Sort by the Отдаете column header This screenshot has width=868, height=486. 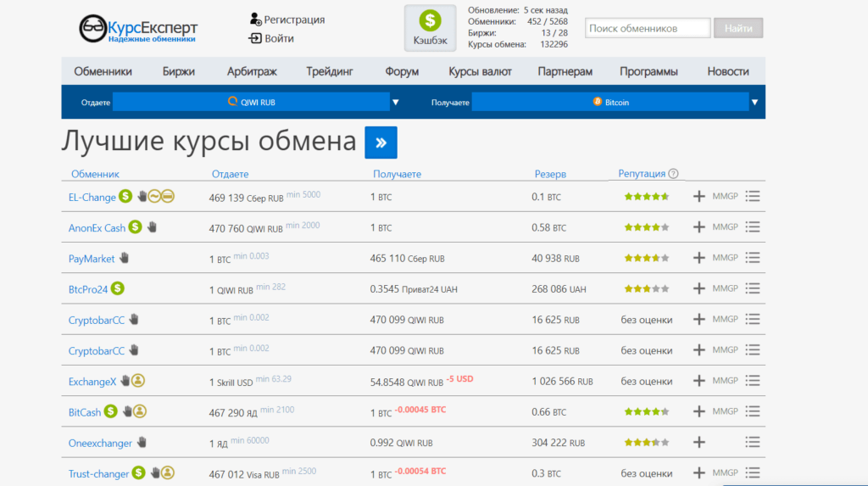tap(230, 174)
